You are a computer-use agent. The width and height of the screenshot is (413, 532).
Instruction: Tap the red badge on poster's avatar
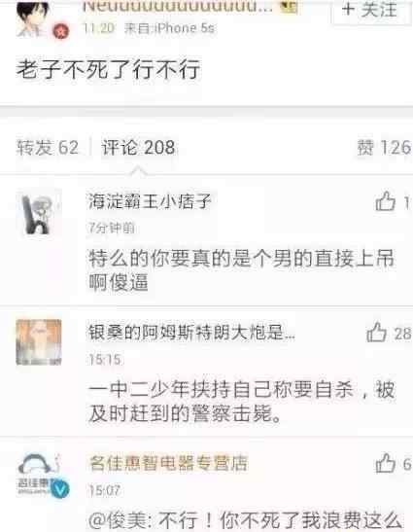click(61, 31)
